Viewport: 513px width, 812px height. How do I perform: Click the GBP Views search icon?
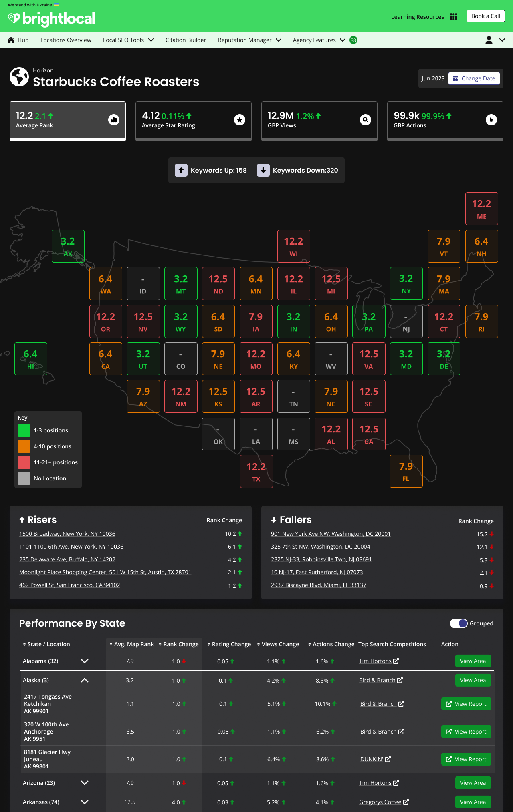tap(366, 120)
